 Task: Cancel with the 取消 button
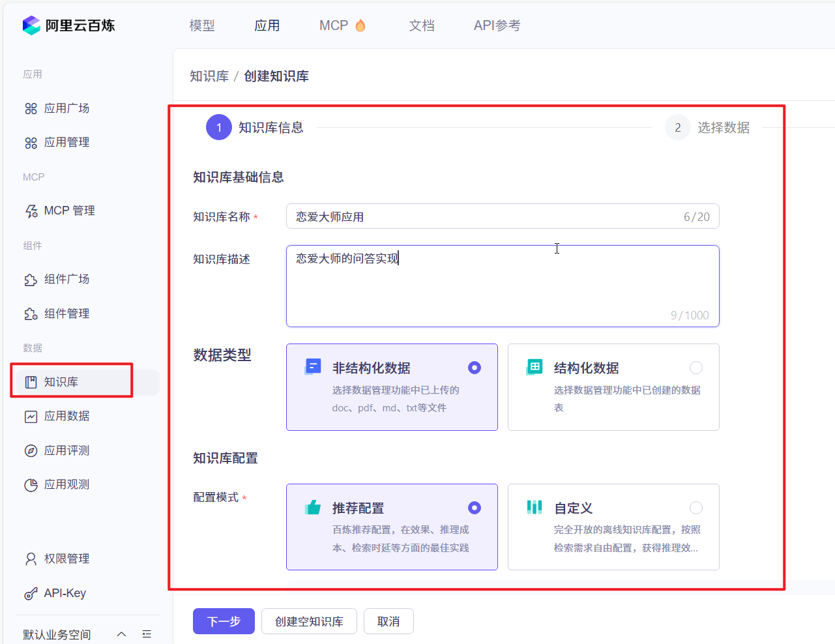click(388, 621)
